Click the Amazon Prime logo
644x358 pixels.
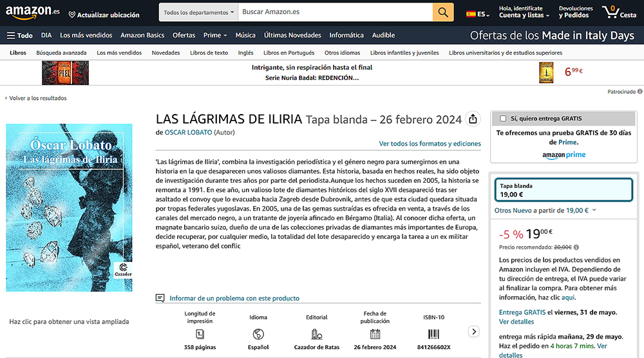[564, 155]
